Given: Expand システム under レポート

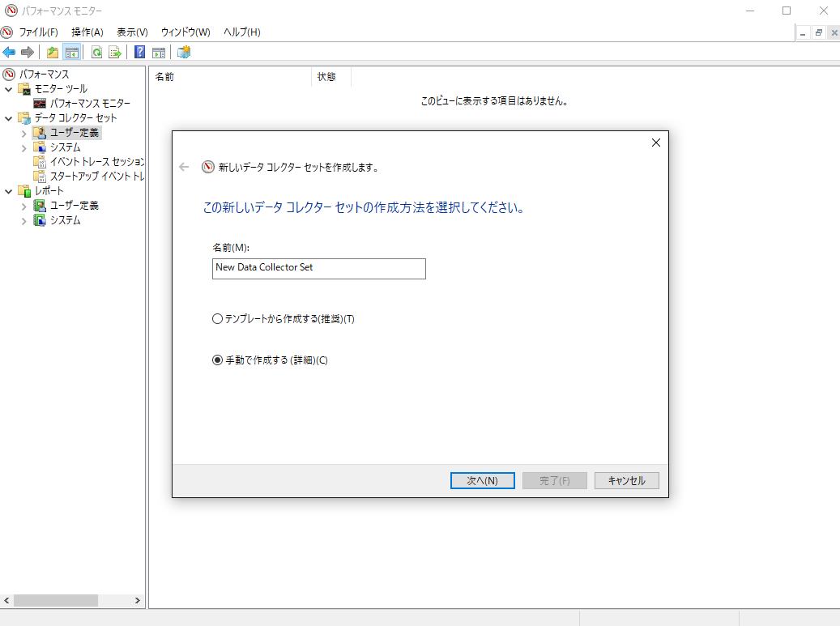Looking at the screenshot, I should (x=23, y=220).
